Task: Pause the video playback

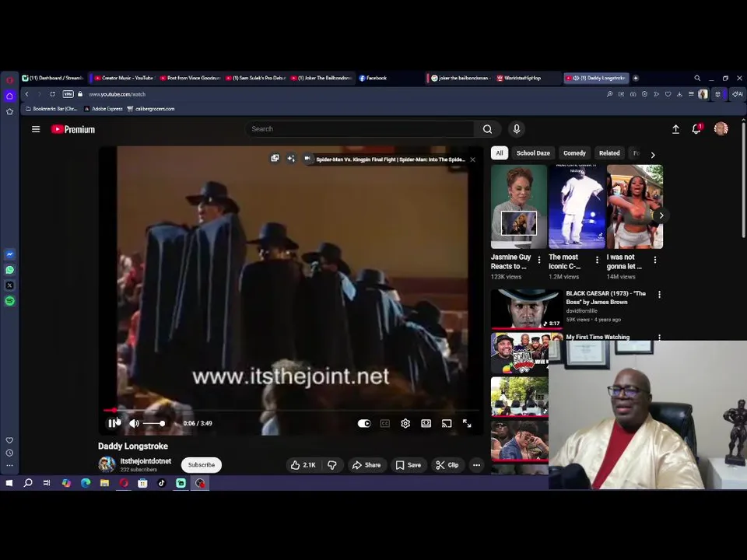Action: [x=112, y=423]
